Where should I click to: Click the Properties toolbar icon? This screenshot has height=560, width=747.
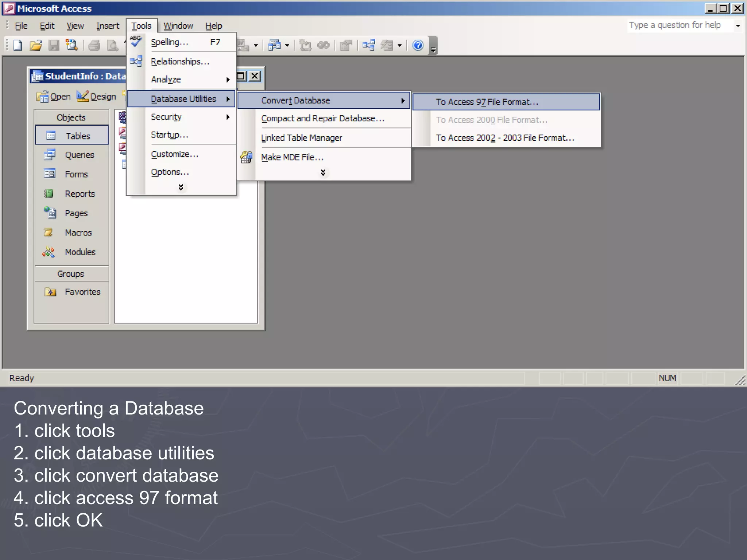coord(346,45)
